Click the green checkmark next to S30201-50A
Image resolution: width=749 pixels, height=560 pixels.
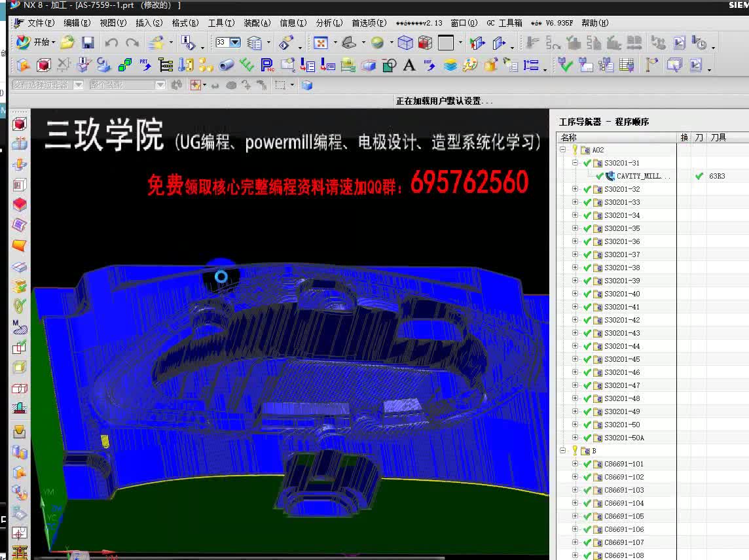point(587,438)
